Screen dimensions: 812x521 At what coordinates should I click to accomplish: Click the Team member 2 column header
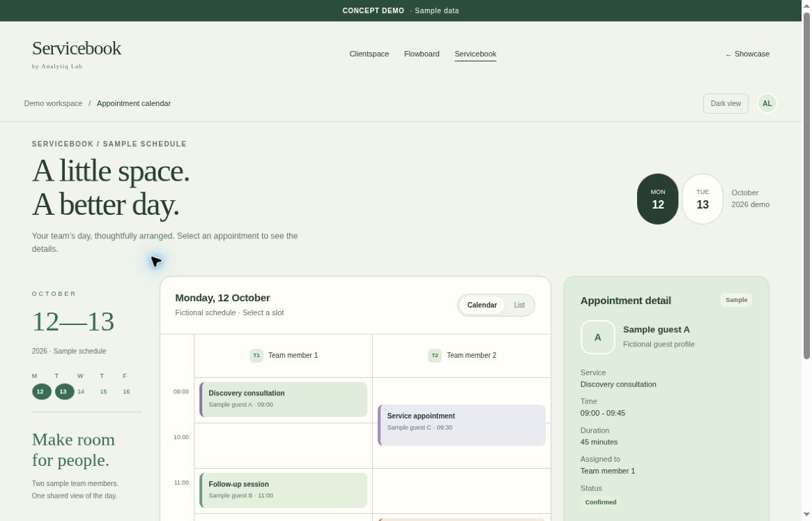[x=461, y=356]
